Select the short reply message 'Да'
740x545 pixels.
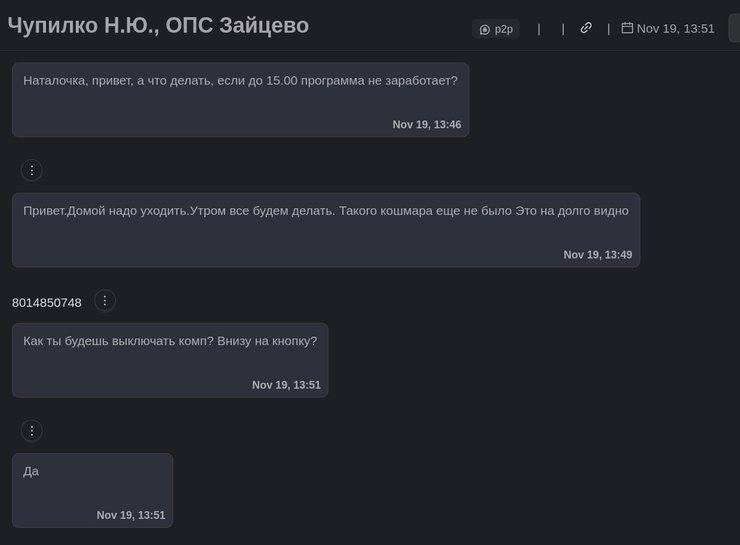31,471
